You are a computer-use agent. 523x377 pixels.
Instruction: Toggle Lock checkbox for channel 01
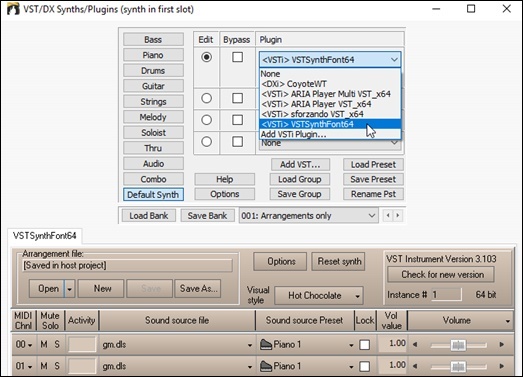click(365, 366)
